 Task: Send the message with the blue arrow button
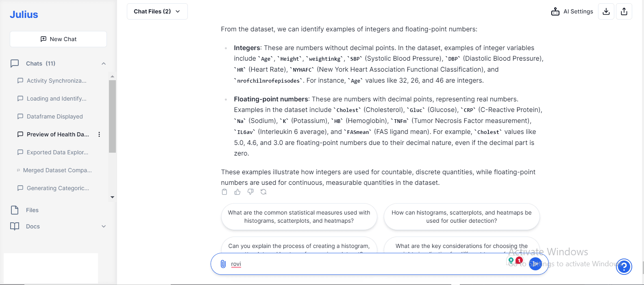coord(535,264)
